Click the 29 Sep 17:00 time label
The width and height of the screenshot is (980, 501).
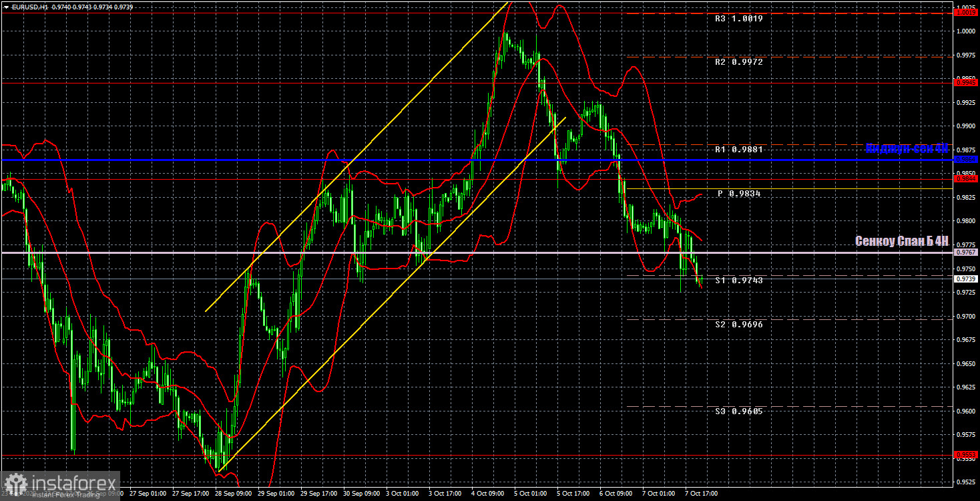point(318,494)
